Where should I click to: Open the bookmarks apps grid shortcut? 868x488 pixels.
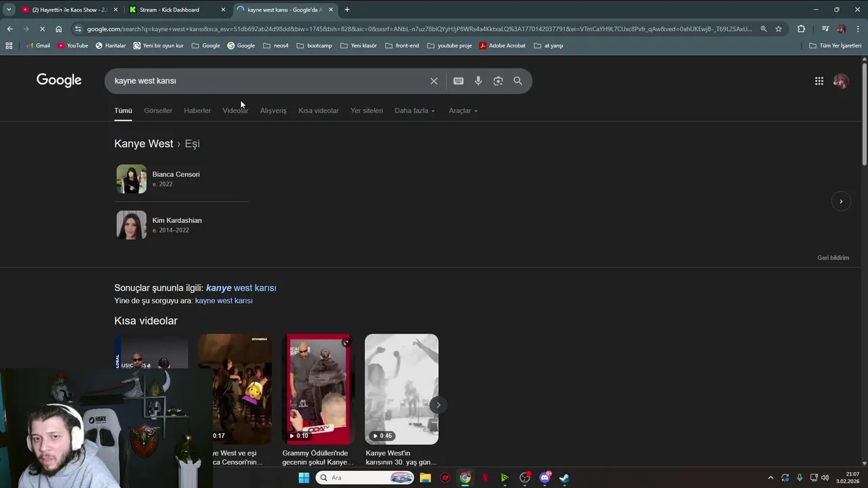click(9, 45)
